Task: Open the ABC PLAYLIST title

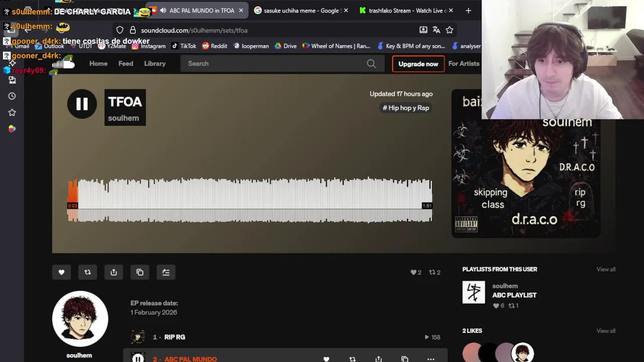Action: tap(514, 295)
